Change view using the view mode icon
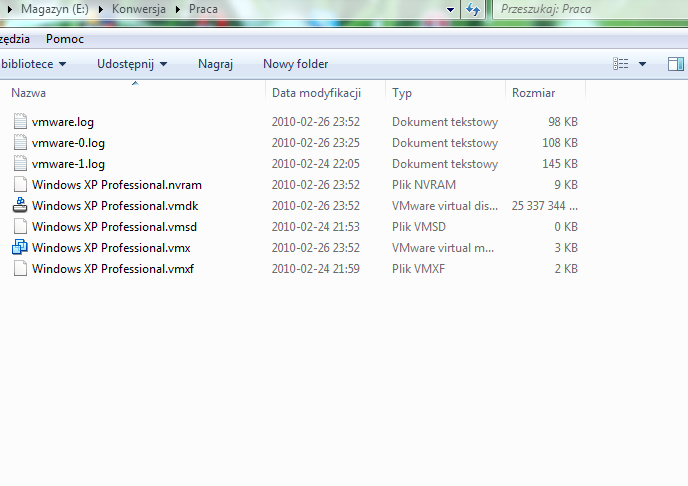Viewport: 688px width, 486px height. (x=620, y=64)
